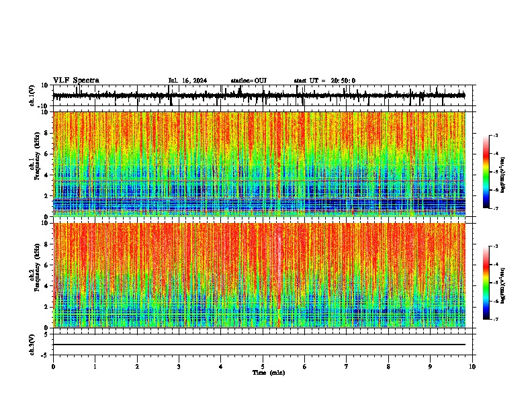Click the ch.2 spectrogram color scale bar
The image size is (532, 411).
tap(486, 283)
